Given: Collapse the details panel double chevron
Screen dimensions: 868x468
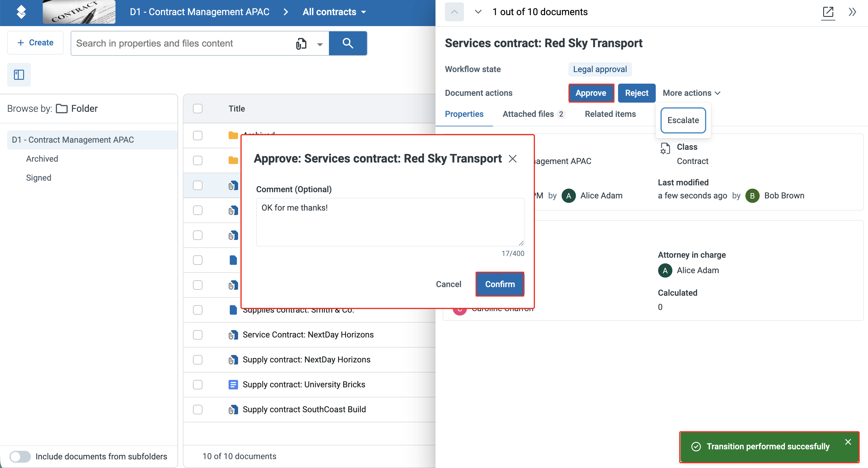Looking at the screenshot, I should [x=852, y=12].
